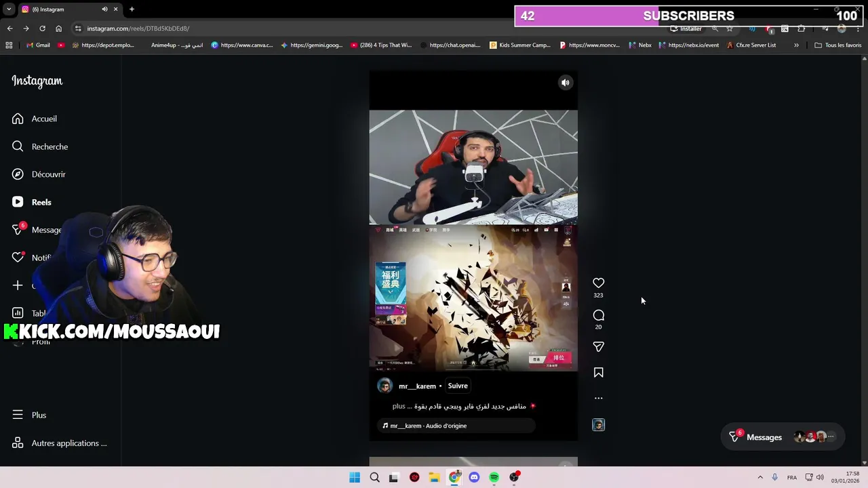This screenshot has height=488, width=868.
Task: Open the audio thumbnail below reel actions
Action: pos(598,425)
